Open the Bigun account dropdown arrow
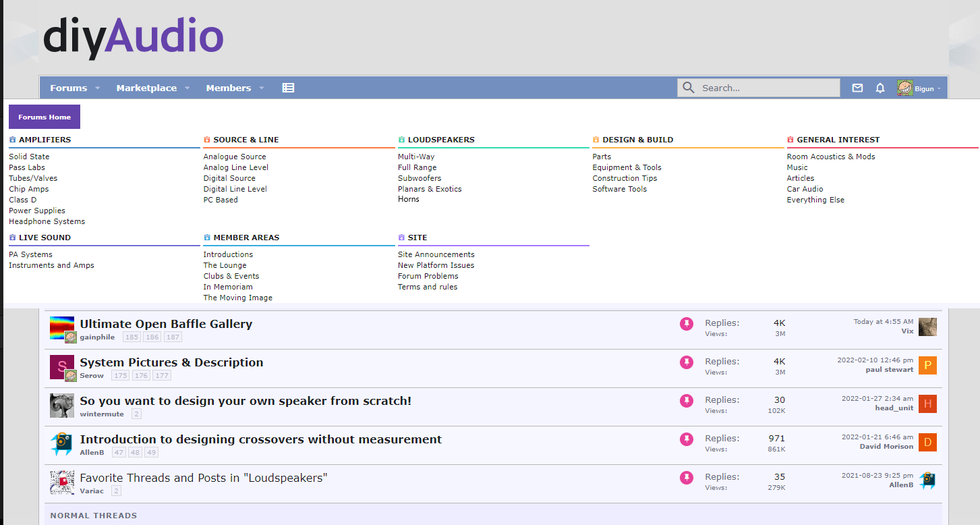The height and width of the screenshot is (525, 980). [x=939, y=88]
